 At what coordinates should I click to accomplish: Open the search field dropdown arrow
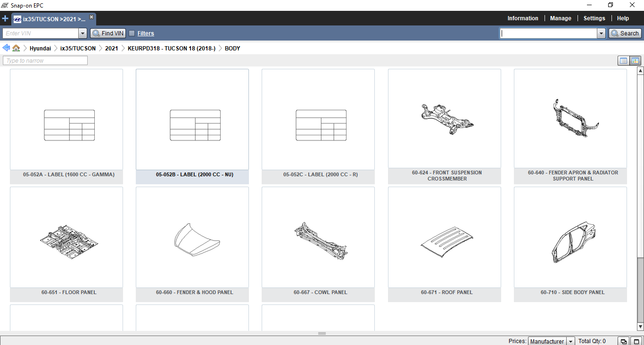click(601, 33)
